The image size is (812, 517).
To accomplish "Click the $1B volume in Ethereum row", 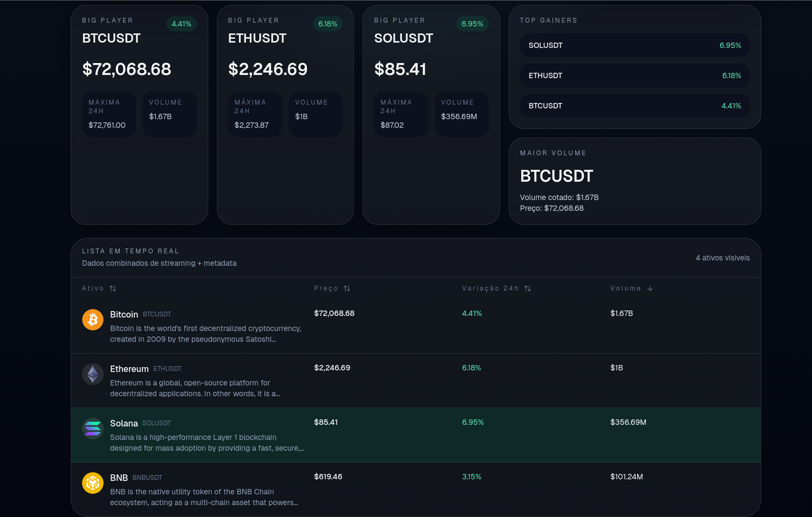I will coord(617,368).
